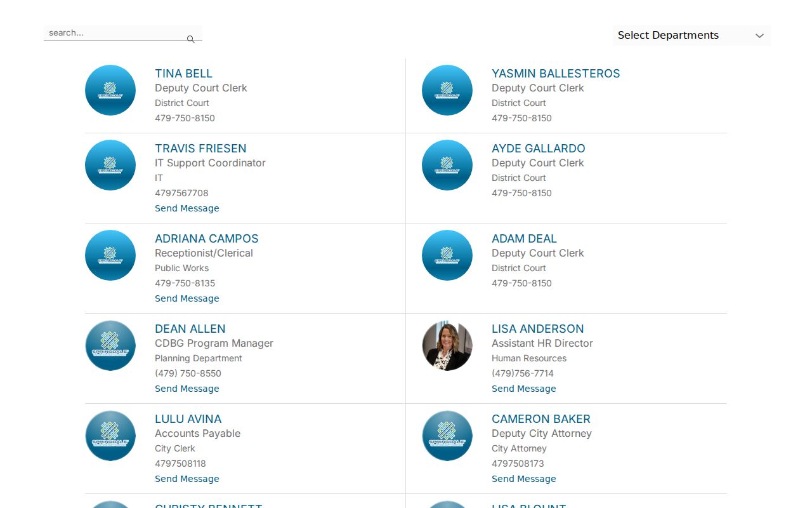Send Message to Lisa Anderson
Screen dimensions: 812x508
coord(524,389)
